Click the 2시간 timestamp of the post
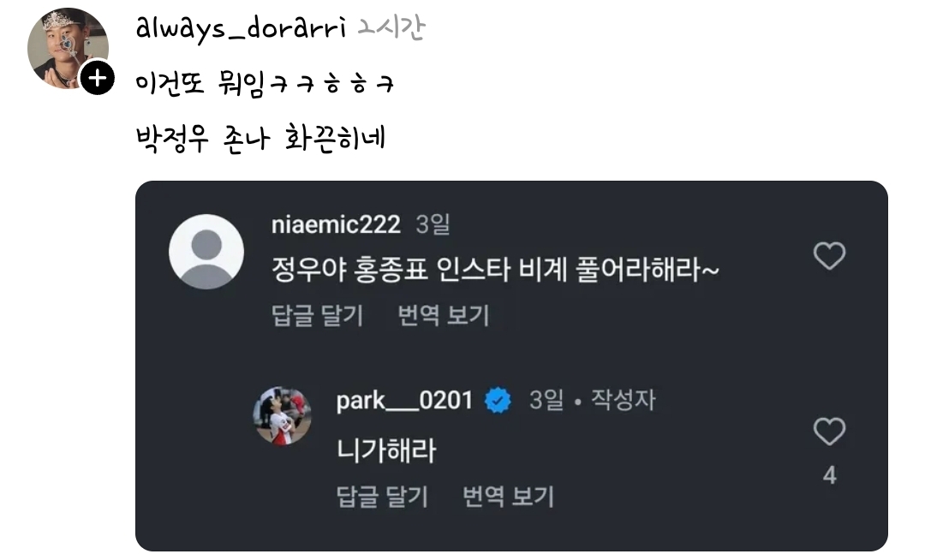Viewport: 925px width, 560px height. pos(391,27)
